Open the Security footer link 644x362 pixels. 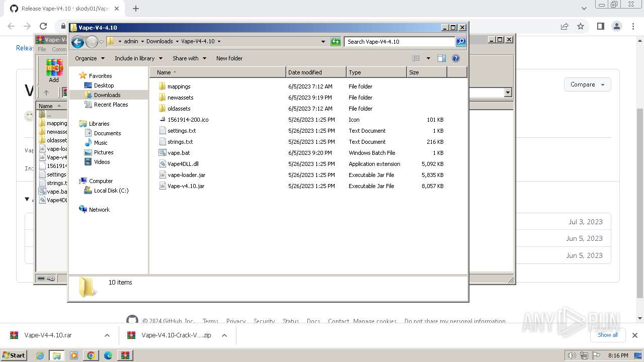264,321
